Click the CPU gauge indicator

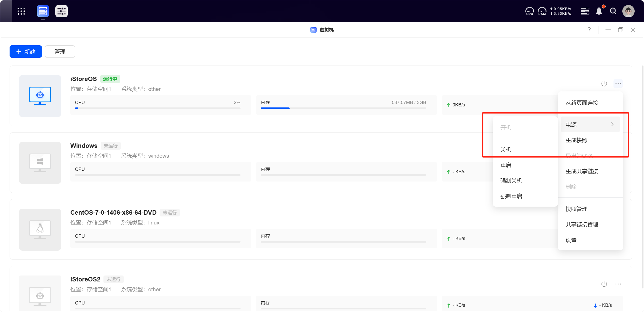coord(529,11)
